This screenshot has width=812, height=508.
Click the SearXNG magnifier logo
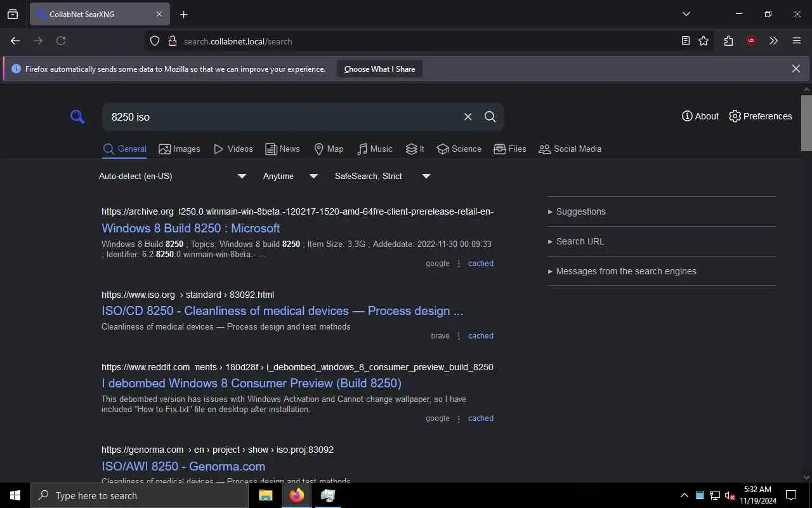pyautogui.click(x=77, y=116)
